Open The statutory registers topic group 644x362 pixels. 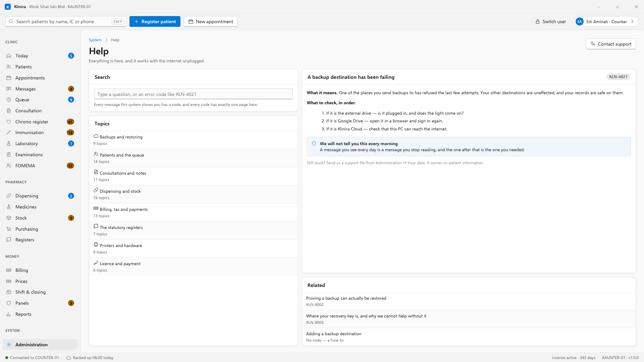(x=193, y=230)
